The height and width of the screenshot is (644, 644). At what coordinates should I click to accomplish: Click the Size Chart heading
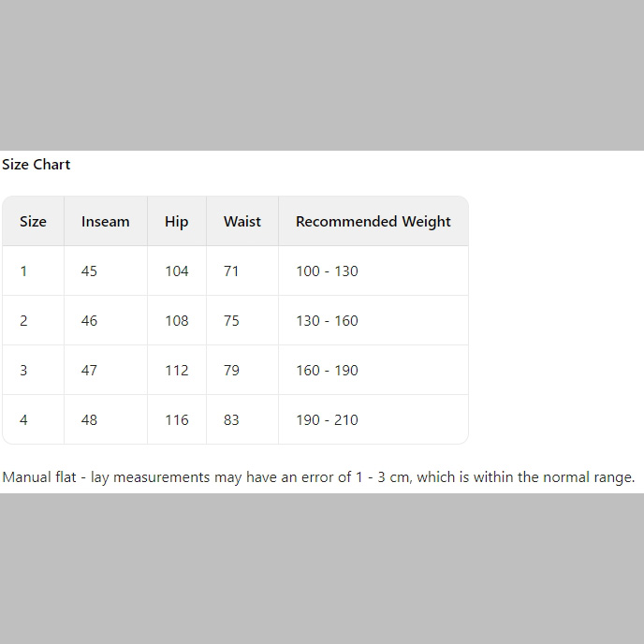tap(37, 165)
